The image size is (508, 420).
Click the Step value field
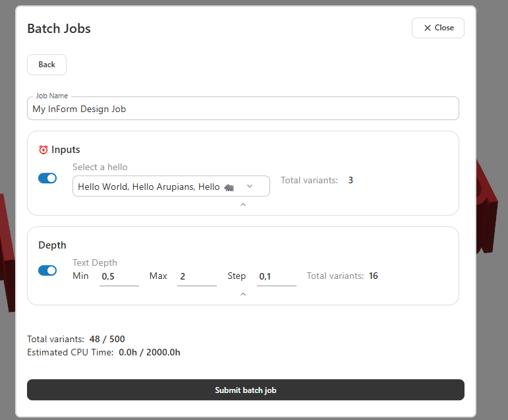[275, 277]
